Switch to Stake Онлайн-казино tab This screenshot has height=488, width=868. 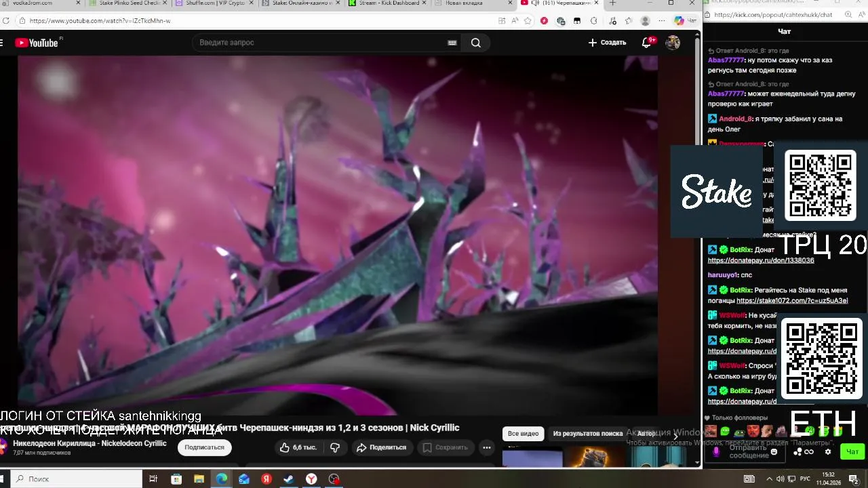299,3
